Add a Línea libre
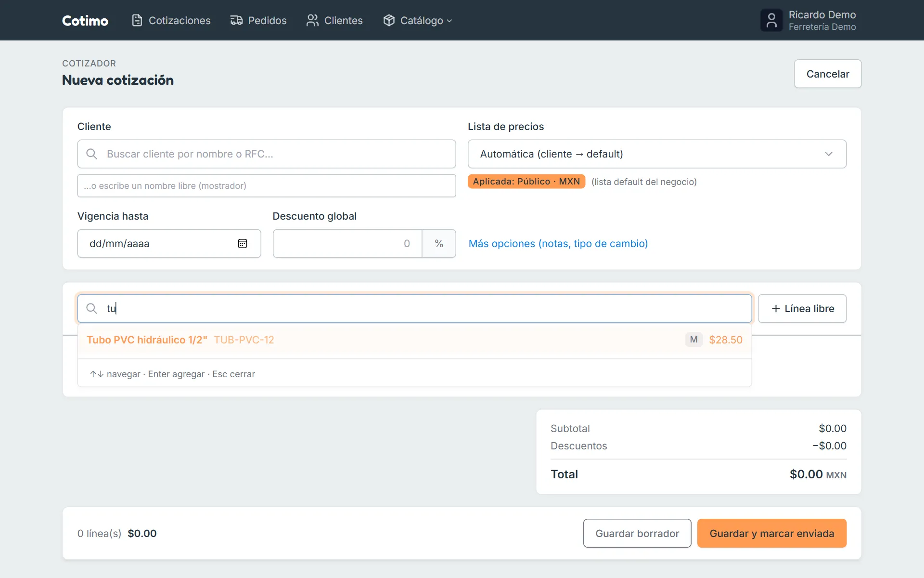Image resolution: width=924 pixels, height=578 pixels. point(802,308)
